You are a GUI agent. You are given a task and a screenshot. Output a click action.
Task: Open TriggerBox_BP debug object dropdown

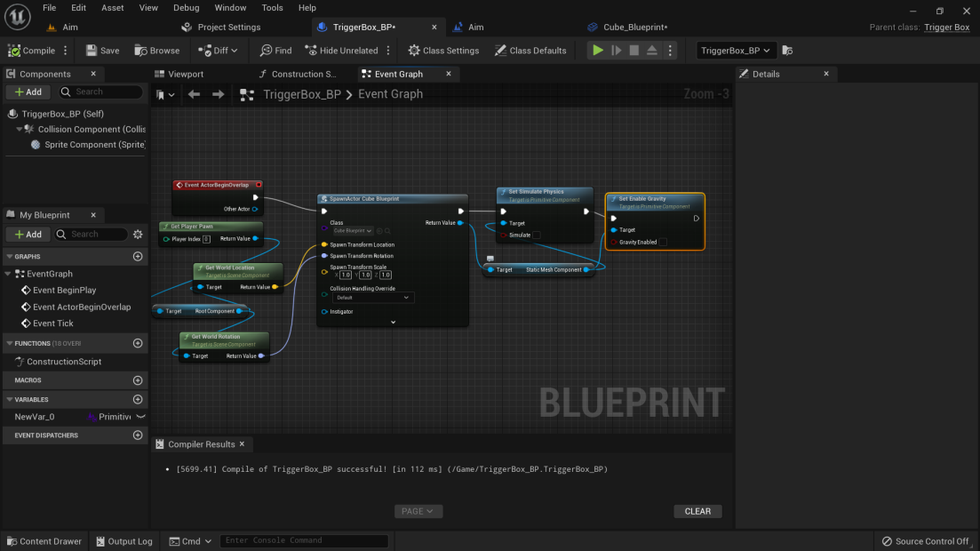pos(735,51)
